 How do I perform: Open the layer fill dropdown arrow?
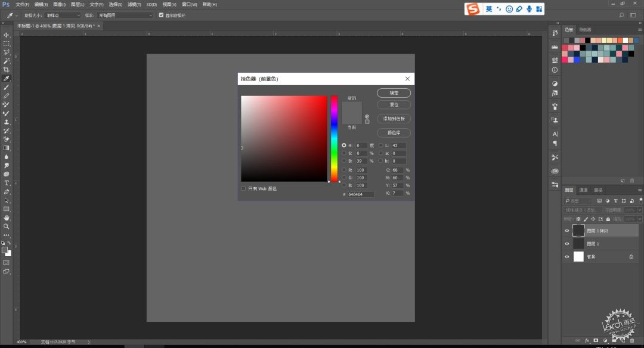point(639,219)
